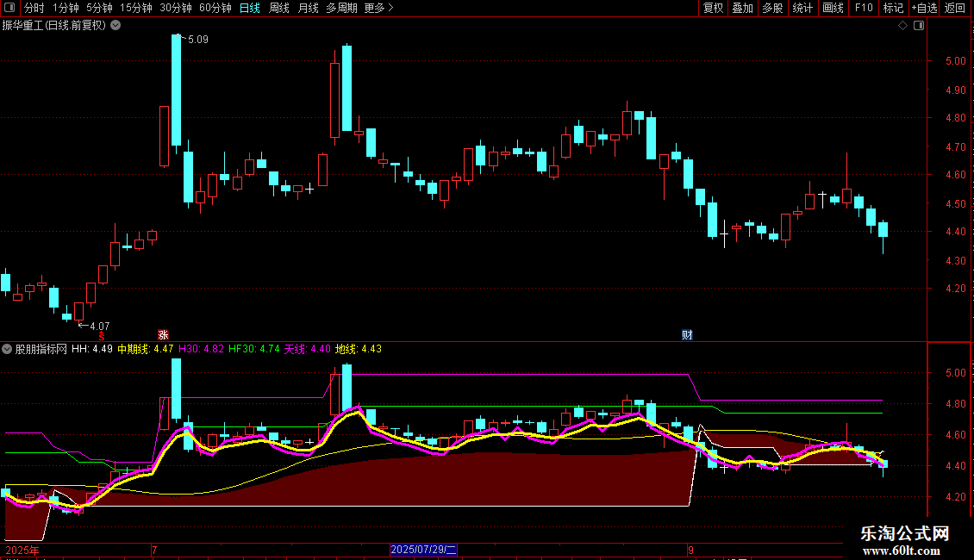974x560 pixels.
Task: Click the 2025年 label on time axis
Action: (22, 550)
